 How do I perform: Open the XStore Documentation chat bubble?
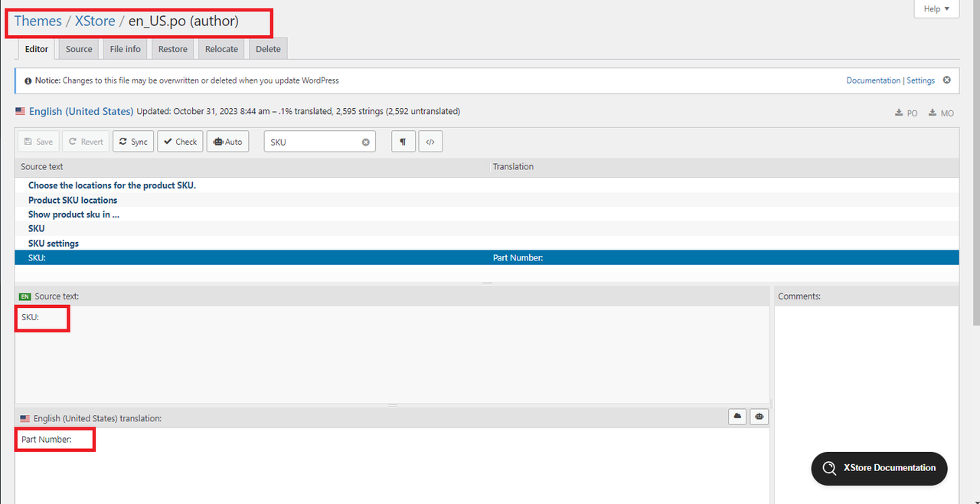(879, 468)
